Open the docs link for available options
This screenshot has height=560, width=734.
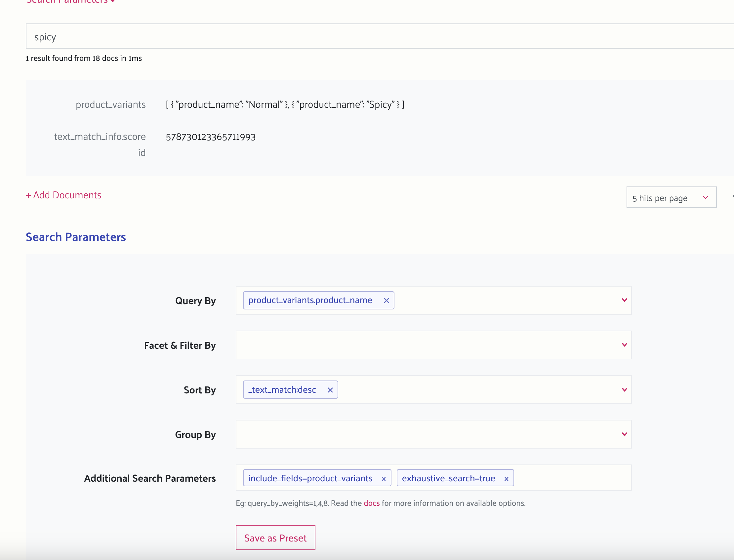[371, 503]
